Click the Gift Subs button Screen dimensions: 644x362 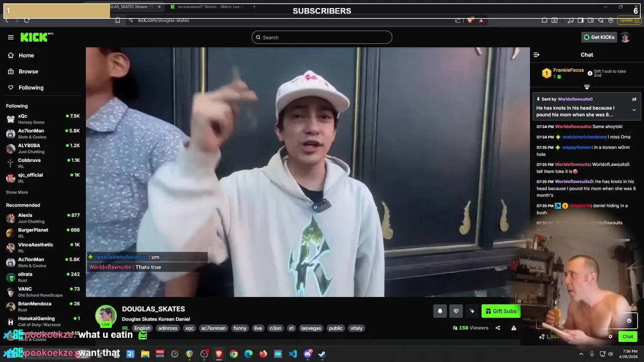(501, 311)
